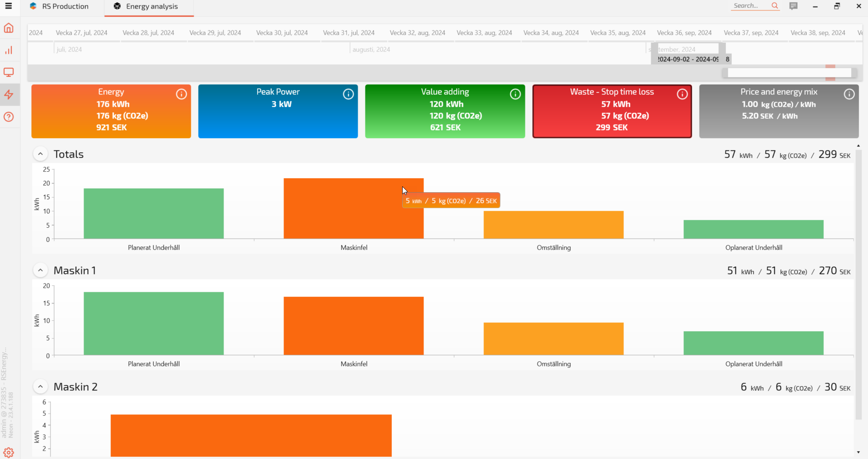Open the settings gear icon

click(x=9, y=453)
